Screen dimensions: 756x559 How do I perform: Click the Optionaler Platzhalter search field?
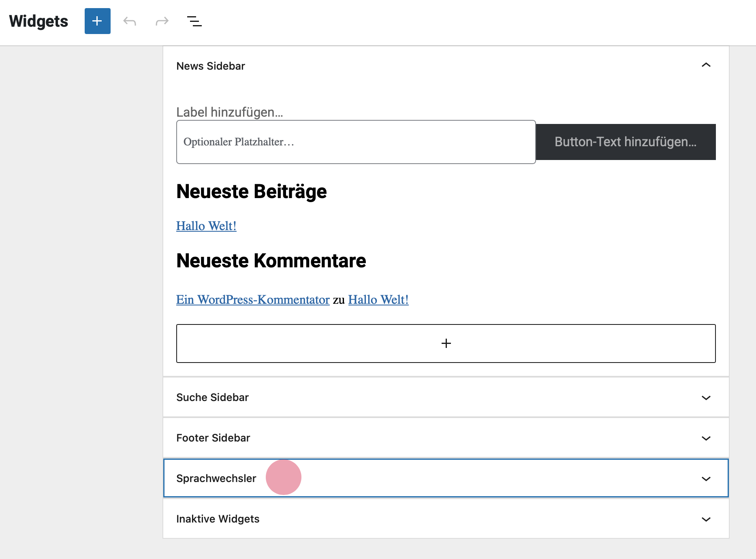click(x=356, y=142)
